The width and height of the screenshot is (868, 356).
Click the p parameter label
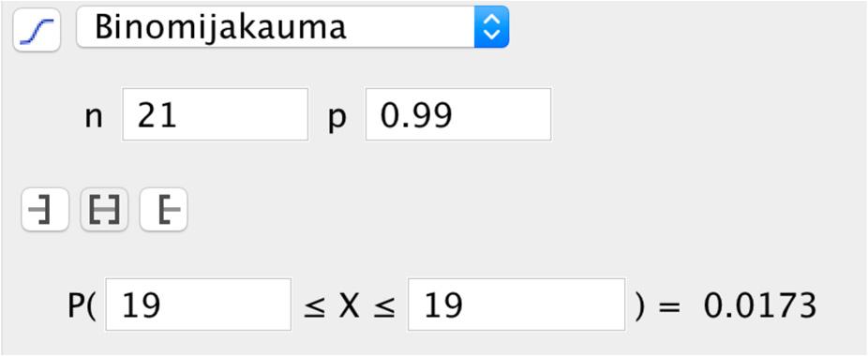(337, 119)
